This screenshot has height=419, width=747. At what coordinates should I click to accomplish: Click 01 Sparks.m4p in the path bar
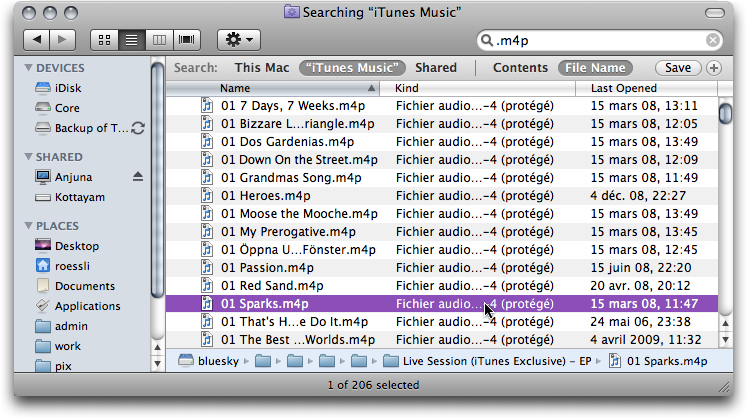tap(658, 361)
